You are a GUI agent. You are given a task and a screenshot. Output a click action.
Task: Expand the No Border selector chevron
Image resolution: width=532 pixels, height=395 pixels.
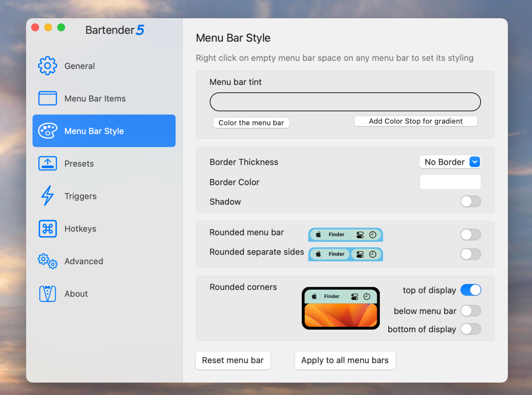click(475, 162)
